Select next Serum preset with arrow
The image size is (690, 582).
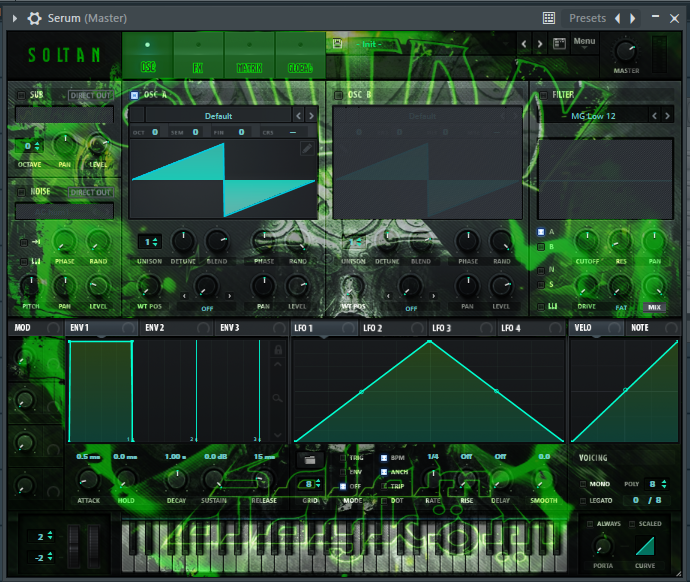(540, 44)
